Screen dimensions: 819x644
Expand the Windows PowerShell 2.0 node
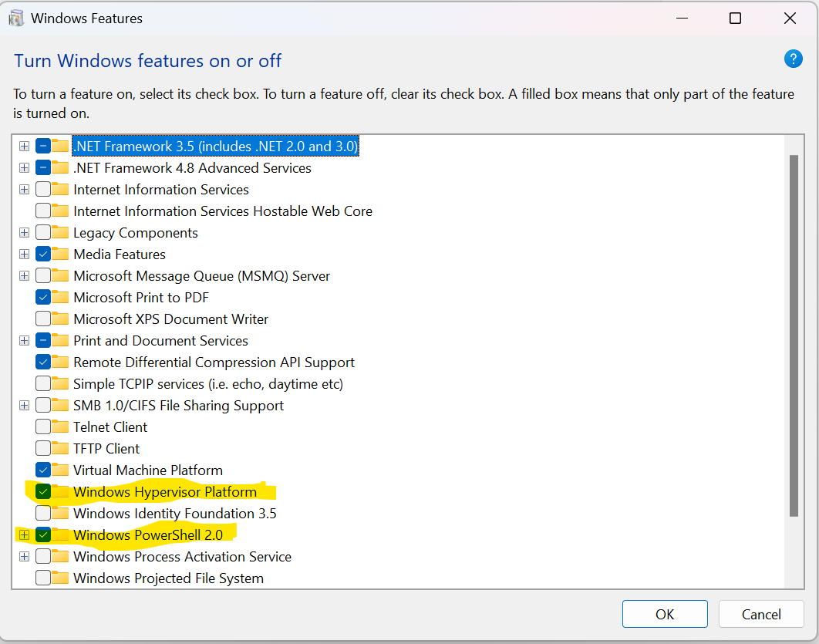24,534
